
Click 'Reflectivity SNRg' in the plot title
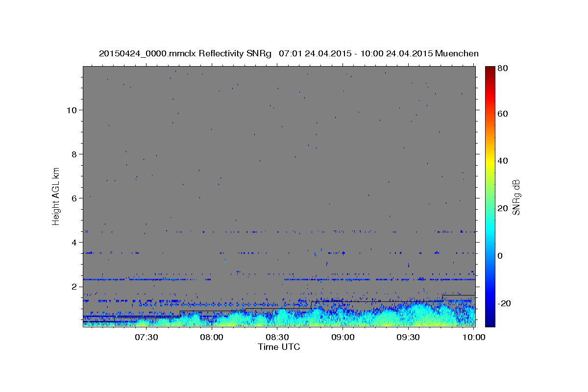[x=236, y=53]
